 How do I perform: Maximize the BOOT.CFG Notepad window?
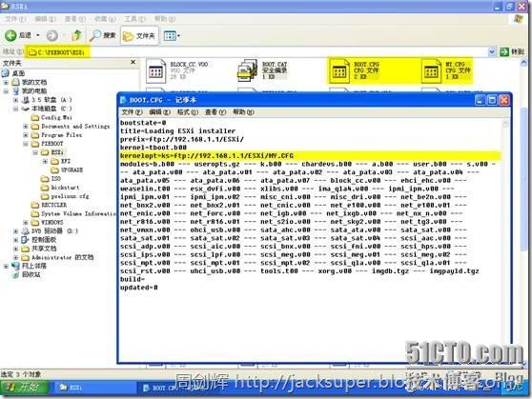(x=492, y=100)
